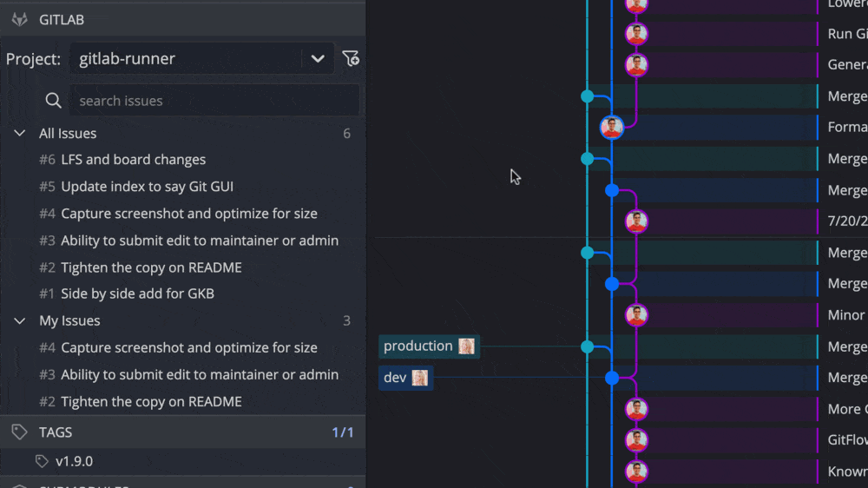Select commit avatar in the More row
The height and width of the screenshot is (488, 868).
tap(636, 409)
